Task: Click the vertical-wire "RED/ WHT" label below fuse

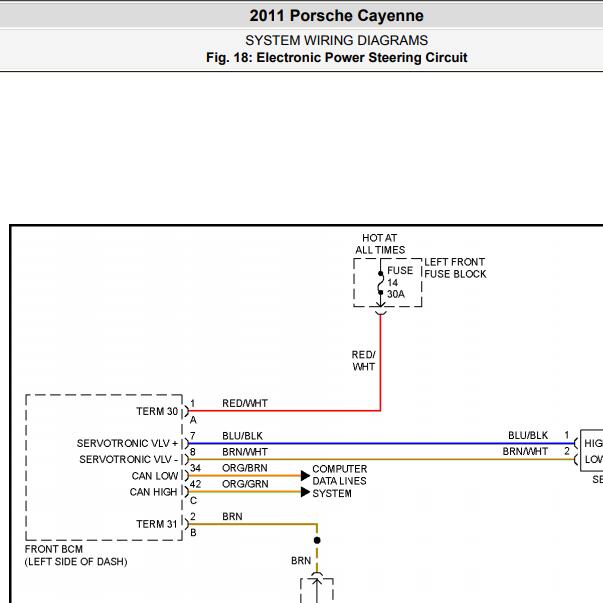Action: [x=363, y=361]
